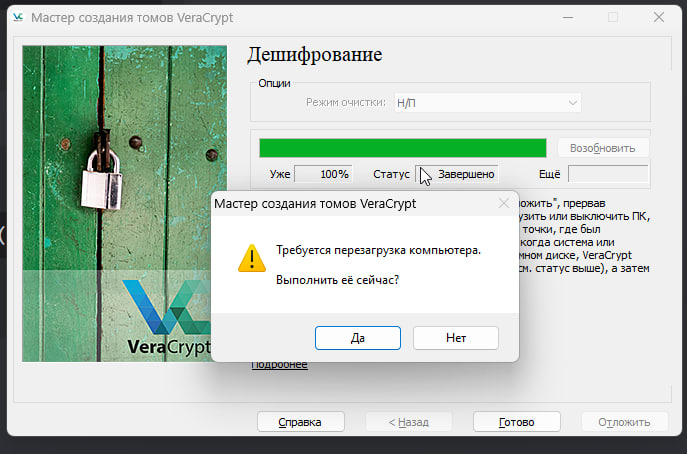Minimize the VeraCrypt wizard window
Screen dimensions: 687x454
click(x=568, y=18)
